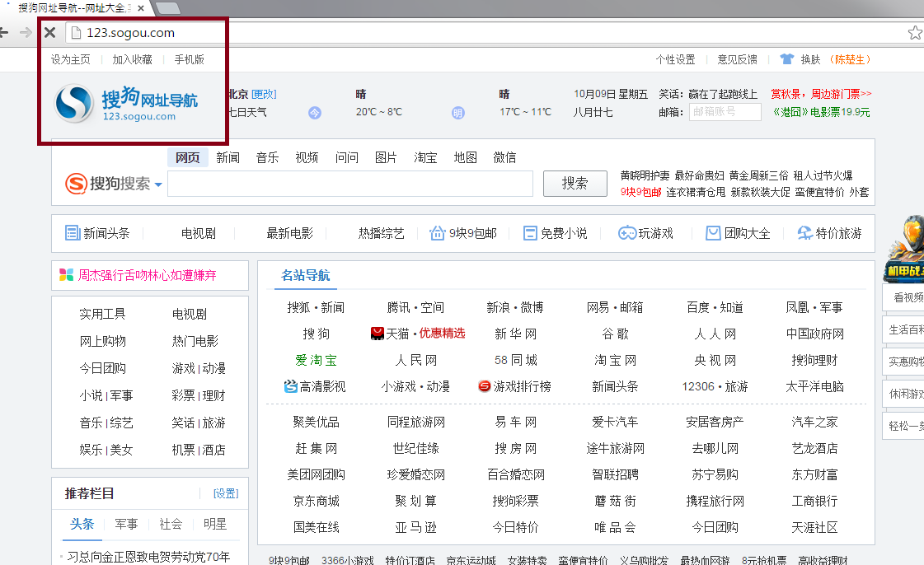Click 设为主页 link
924x565 pixels.
point(71,59)
